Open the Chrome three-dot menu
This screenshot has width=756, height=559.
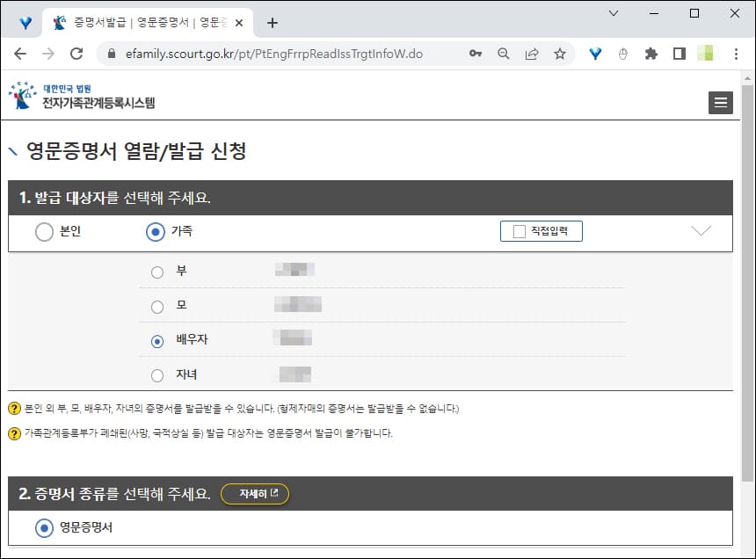click(x=737, y=54)
